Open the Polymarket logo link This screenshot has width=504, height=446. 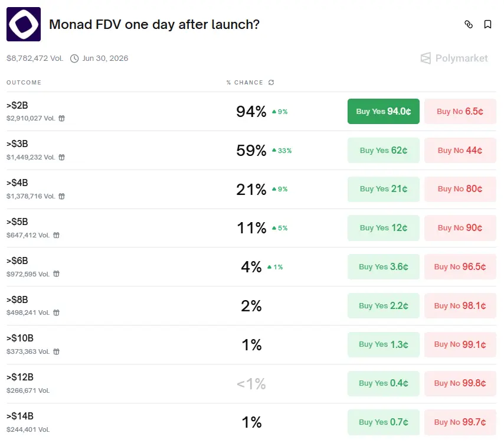[x=454, y=58]
